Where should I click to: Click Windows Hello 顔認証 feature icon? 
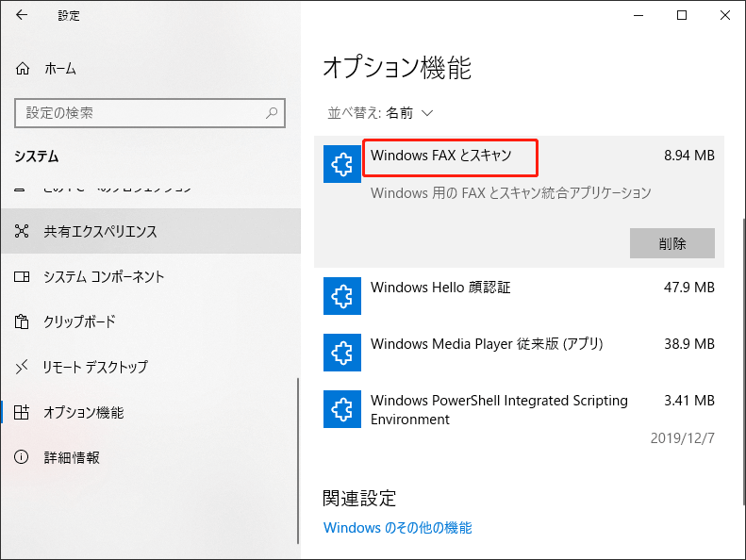pyautogui.click(x=342, y=296)
